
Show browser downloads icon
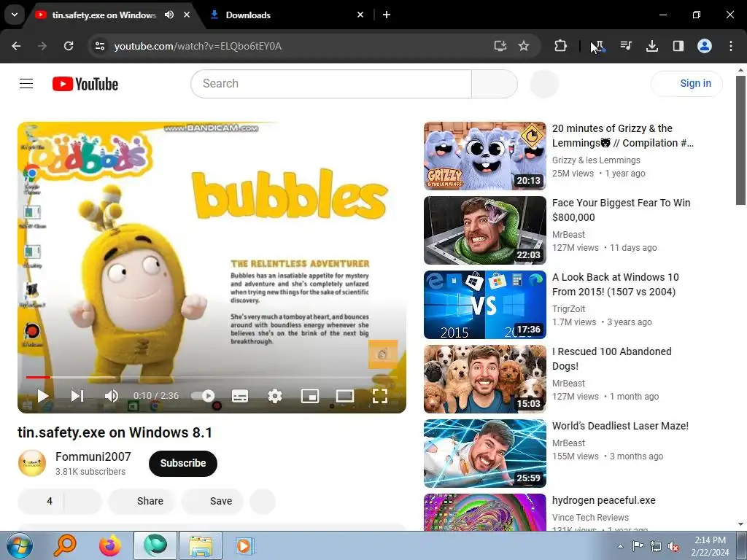point(652,46)
